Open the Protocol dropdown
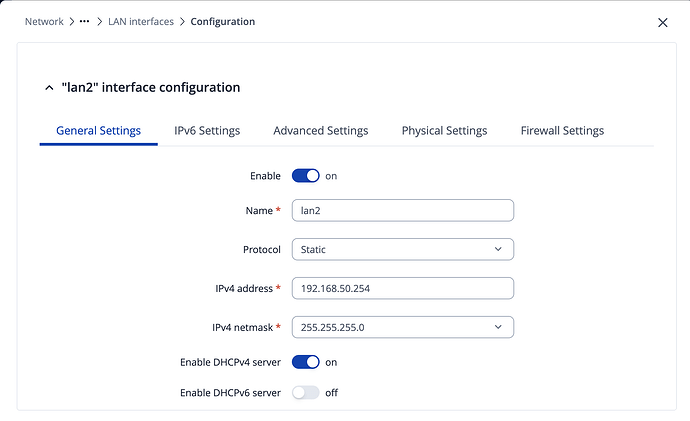690x421 pixels. click(402, 249)
